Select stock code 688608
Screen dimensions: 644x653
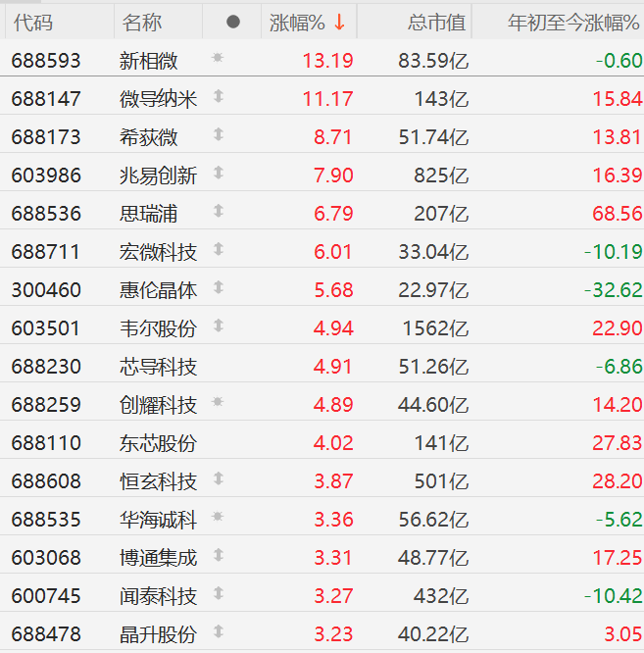(46, 481)
